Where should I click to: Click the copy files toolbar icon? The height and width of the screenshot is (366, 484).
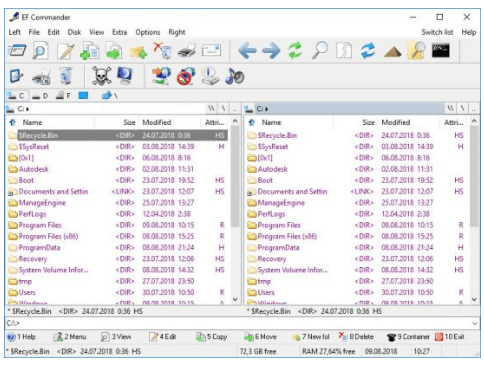[90, 51]
